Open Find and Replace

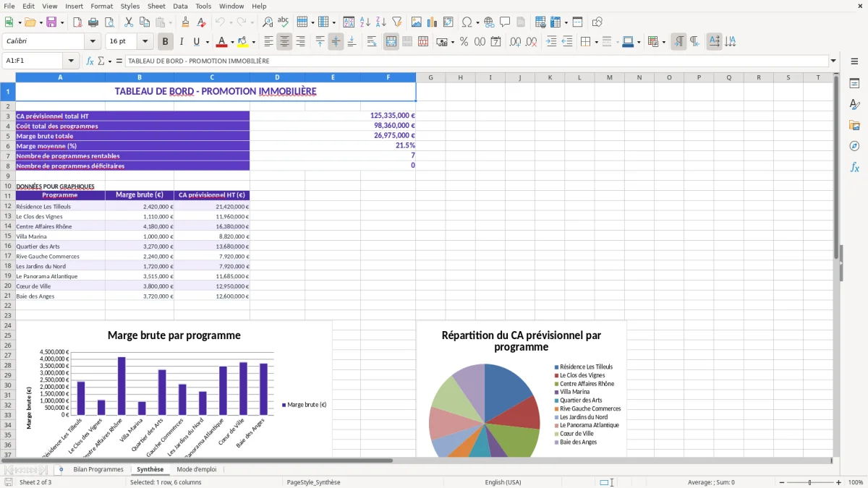268,22
